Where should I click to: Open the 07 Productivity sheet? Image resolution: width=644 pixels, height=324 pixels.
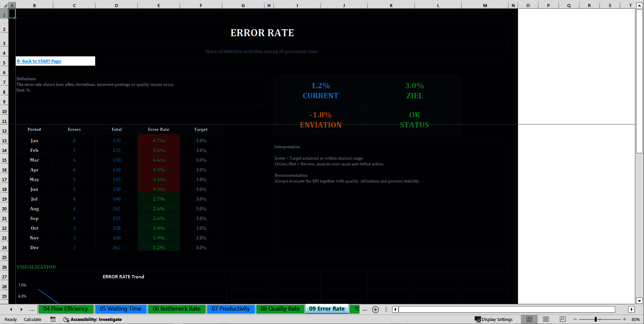(x=230, y=309)
